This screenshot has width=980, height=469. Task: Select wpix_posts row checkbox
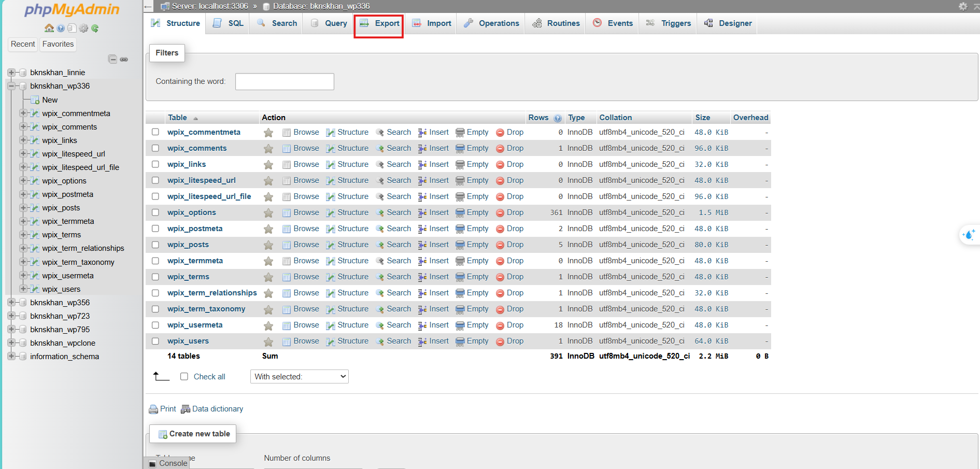155,245
